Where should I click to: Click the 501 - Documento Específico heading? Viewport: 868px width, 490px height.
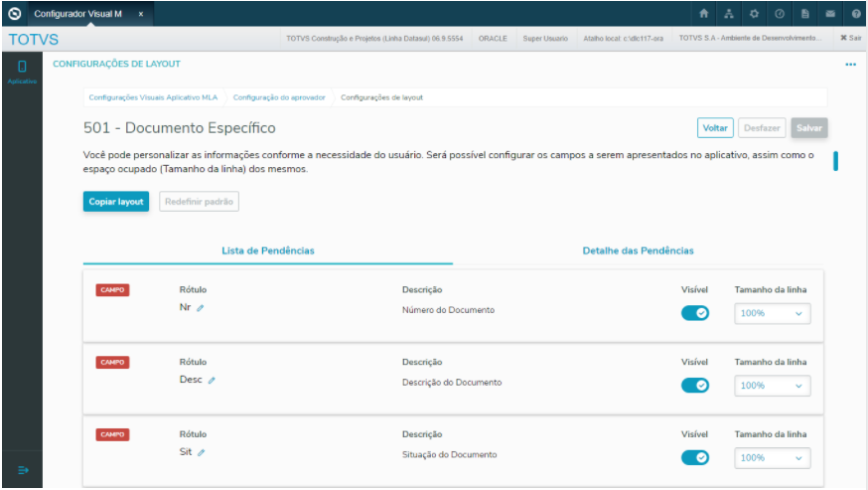pos(180,128)
